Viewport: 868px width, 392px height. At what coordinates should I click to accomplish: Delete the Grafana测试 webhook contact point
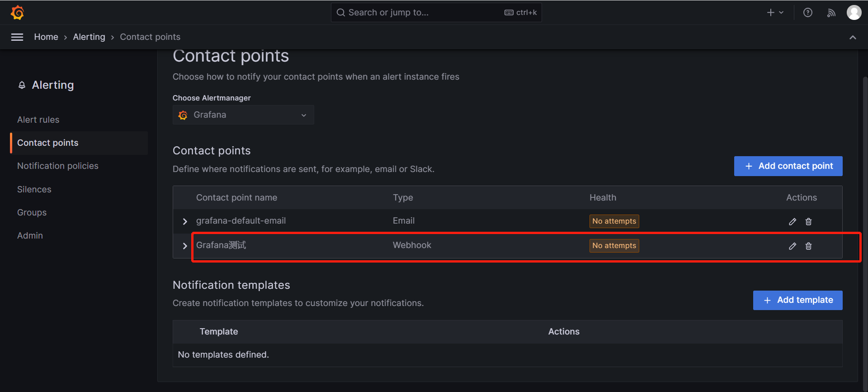point(808,246)
